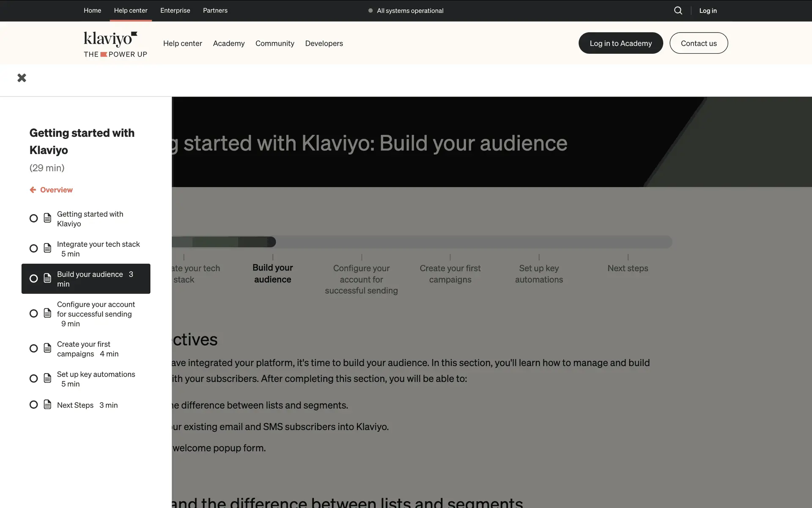Click the Overview back arrow icon
This screenshot has height=508, width=812.
(33, 190)
